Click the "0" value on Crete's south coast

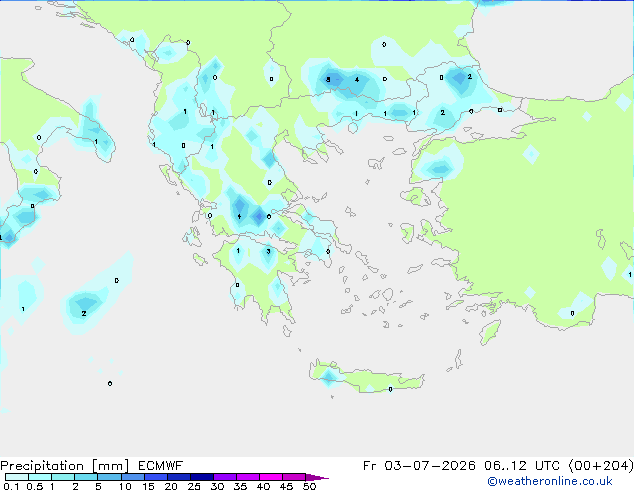[390, 389]
